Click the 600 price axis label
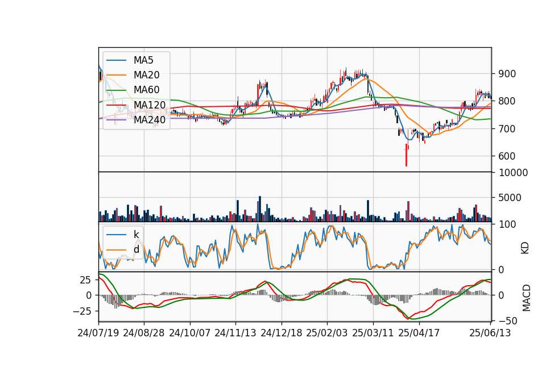546x392 pixels. click(x=507, y=156)
